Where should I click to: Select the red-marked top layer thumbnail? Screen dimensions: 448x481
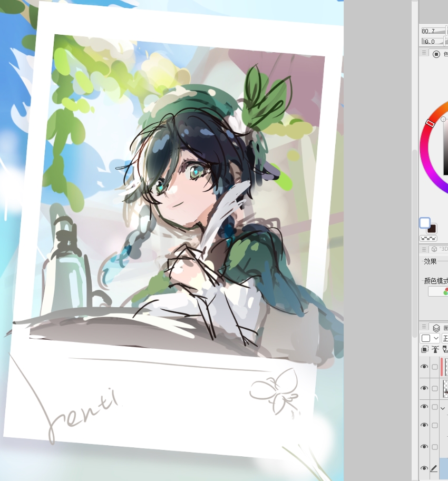point(446,367)
